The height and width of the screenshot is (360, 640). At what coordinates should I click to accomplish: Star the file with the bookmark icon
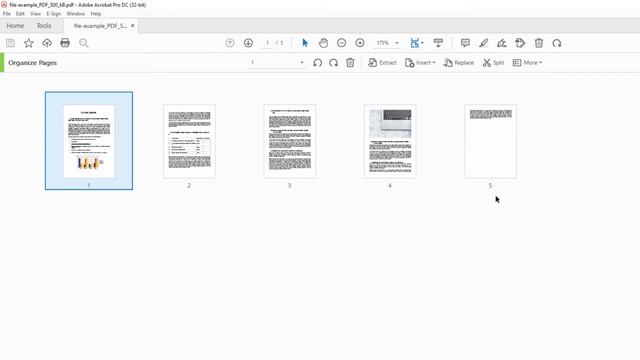point(29,43)
